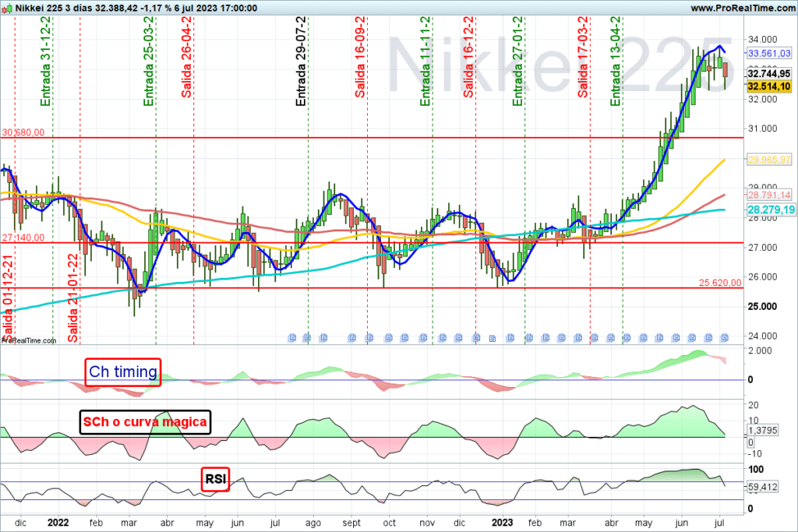This screenshot has height=532, width=798.
Task: Open the first document icon near Jul 2022
Action: (292, 338)
